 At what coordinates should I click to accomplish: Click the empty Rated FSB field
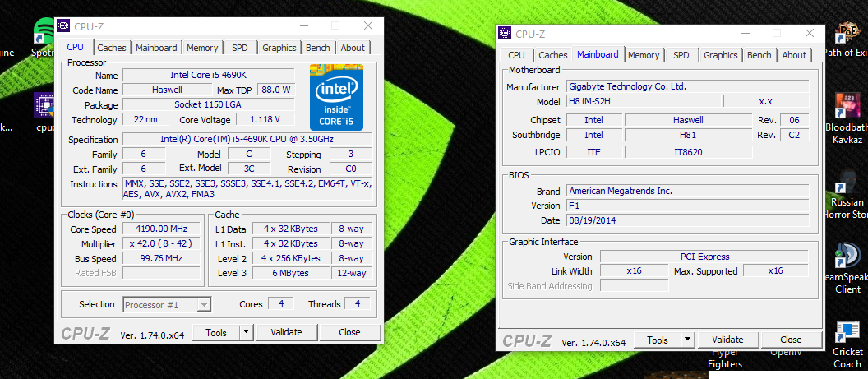161,273
